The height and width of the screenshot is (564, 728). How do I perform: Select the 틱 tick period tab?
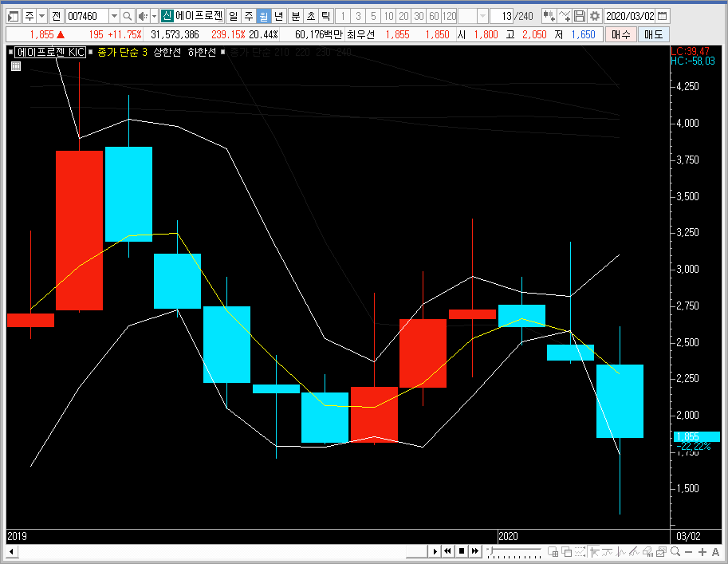point(325,17)
